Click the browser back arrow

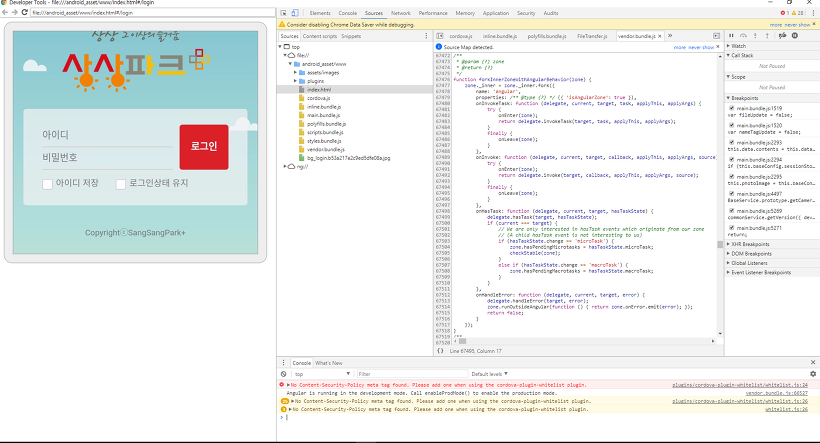pos(5,12)
